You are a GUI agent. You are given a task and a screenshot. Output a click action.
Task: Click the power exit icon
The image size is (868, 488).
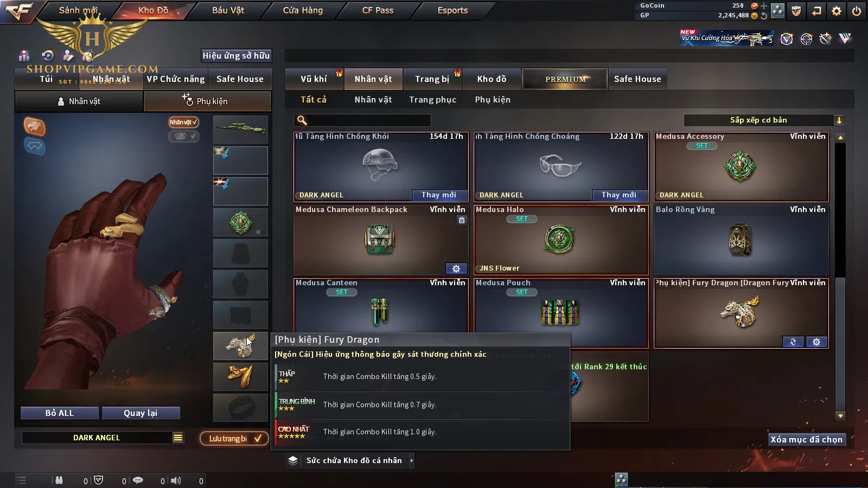857,11
